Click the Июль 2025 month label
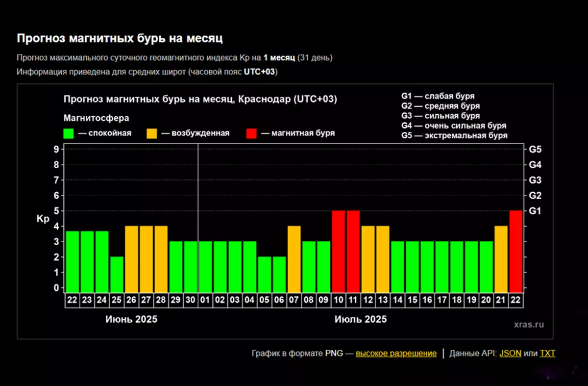588x386 pixels. (361, 319)
